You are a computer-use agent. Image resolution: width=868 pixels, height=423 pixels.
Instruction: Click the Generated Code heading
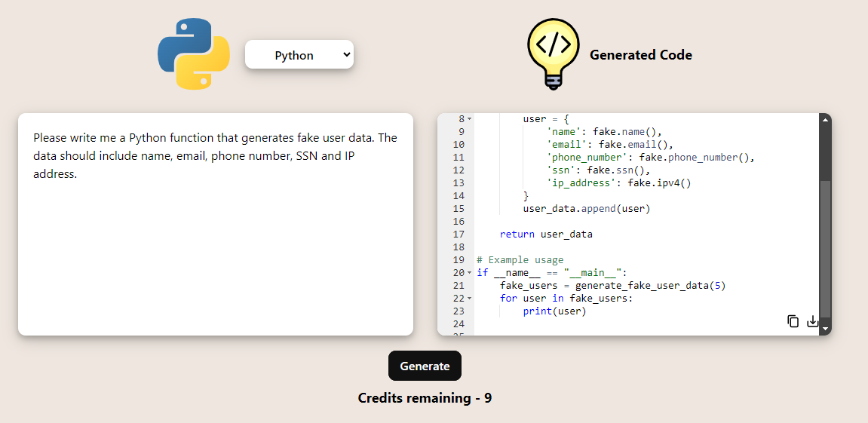640,55
